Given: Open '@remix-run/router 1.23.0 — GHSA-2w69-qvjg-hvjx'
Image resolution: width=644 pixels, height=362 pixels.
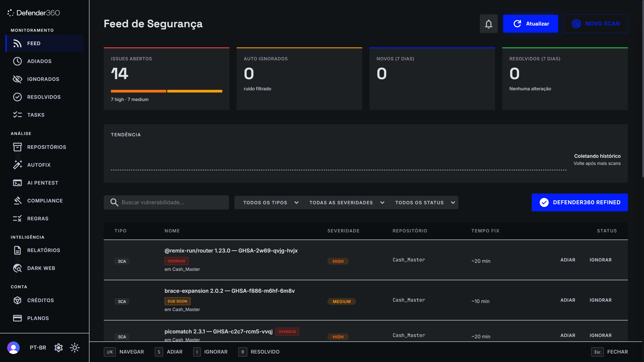Looking at the screenshot, I should click(231, 250).
